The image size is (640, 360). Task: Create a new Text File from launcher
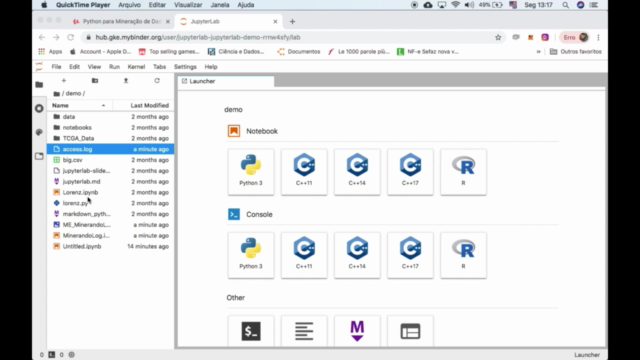tap(304, 331)
